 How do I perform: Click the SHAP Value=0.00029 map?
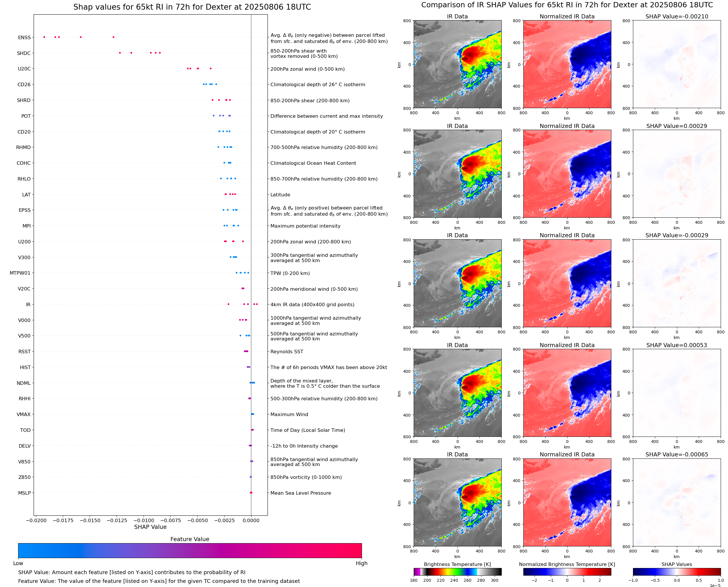tap(677, 174)
